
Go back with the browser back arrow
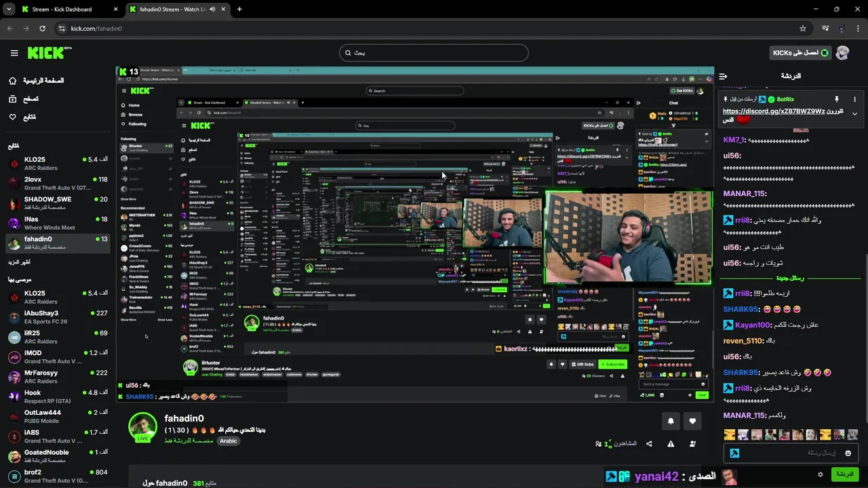[10, 28]
